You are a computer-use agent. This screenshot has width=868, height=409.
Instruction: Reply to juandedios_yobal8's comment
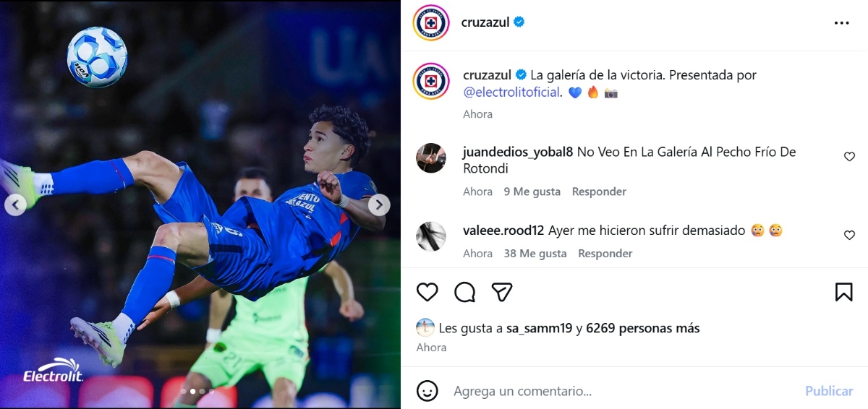tap(599, 191)
